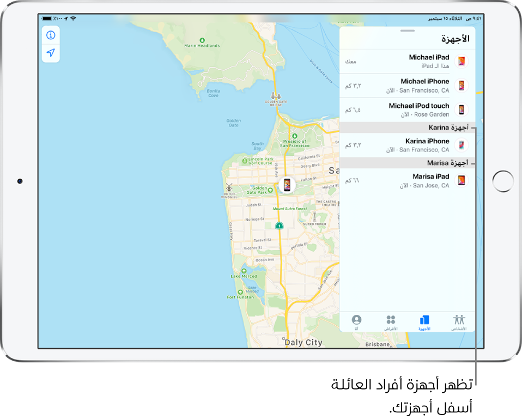Viewport: 522px width, 420px height.
Task: Tap the map info button
Action: point(51,35)
